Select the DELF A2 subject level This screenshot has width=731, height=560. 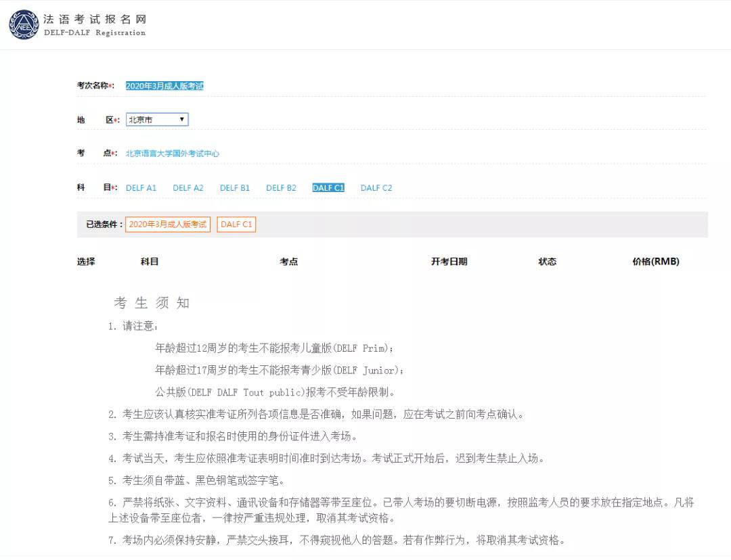(187, 187)
